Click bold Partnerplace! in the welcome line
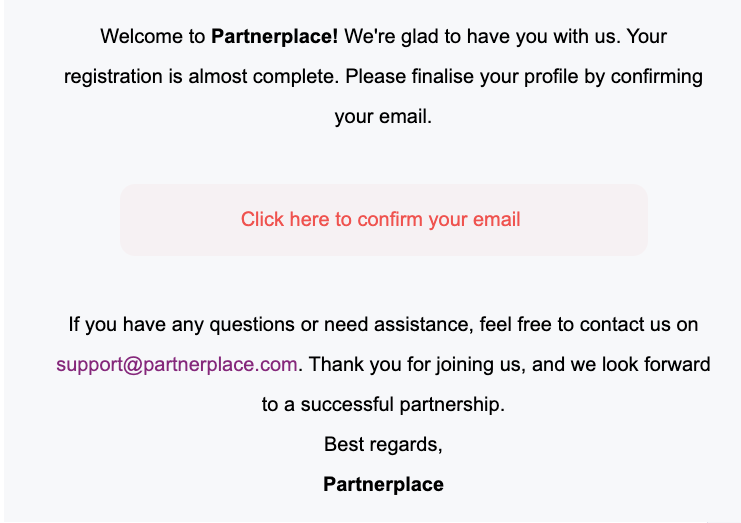Screen dimensions: 741x523 pos(275,36)
